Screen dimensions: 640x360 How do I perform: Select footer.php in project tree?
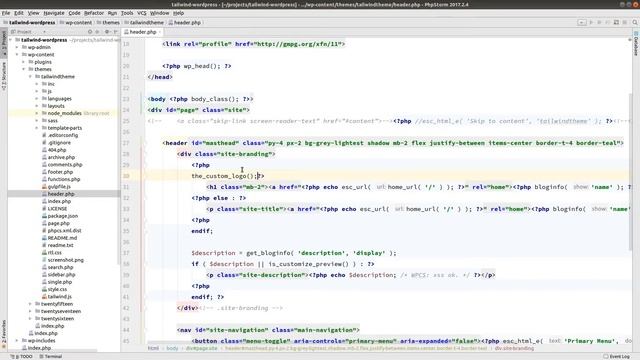tap(60, 172)
